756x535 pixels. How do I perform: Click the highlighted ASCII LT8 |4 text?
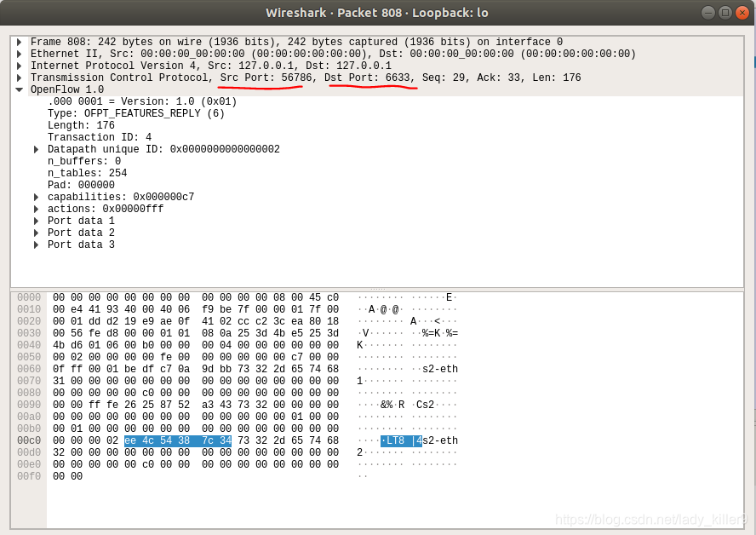pos(401,440)
